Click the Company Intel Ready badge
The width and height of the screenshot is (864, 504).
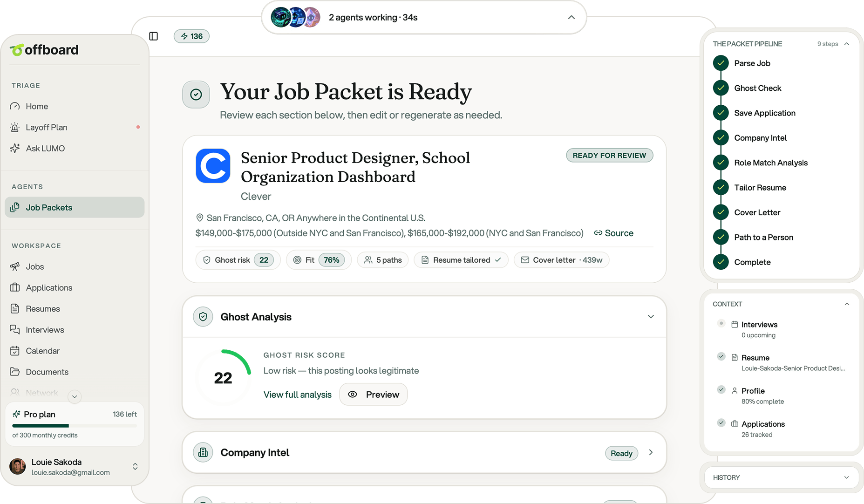[x=621, y=453]
